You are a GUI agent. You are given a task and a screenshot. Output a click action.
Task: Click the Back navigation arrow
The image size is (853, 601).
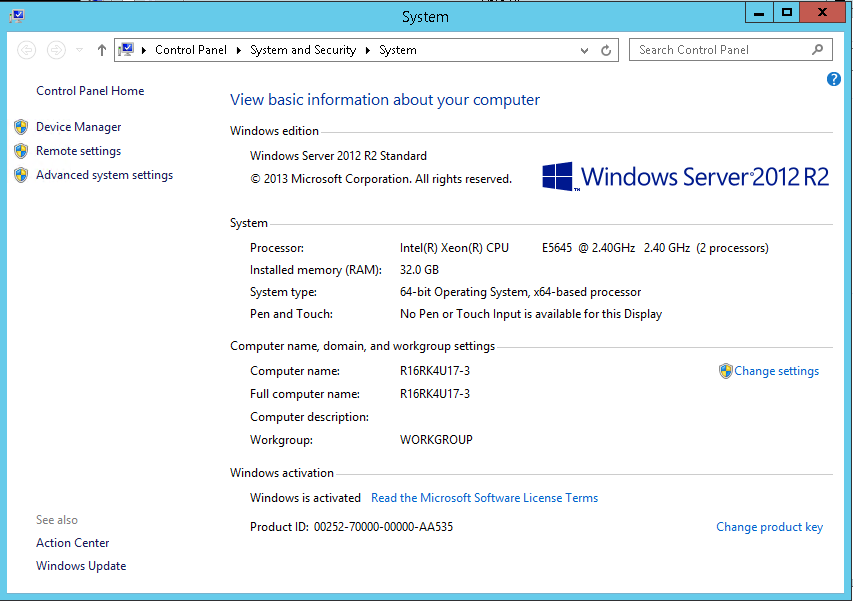click(x=27, y=50)
